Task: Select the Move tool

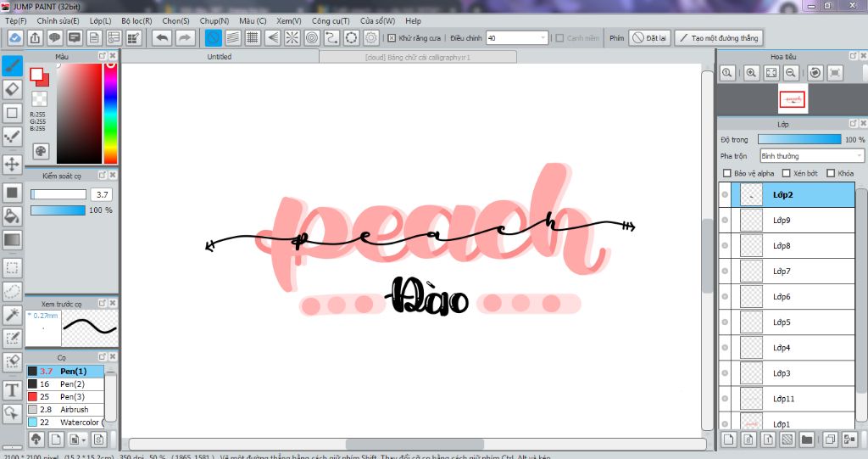Action: coord(12,164)
